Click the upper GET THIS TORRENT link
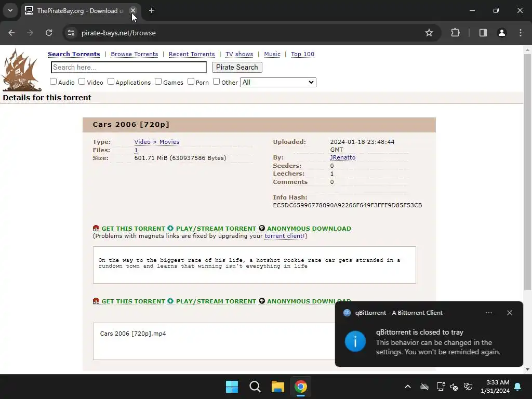 [133, 229]
